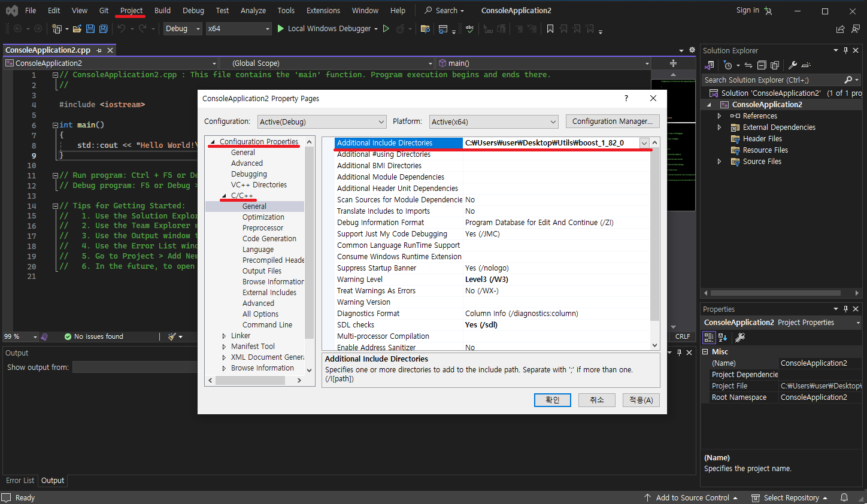Click Switch Views icon in Solution Explorer
867x504 pixels.
click(x=710, y=65)
